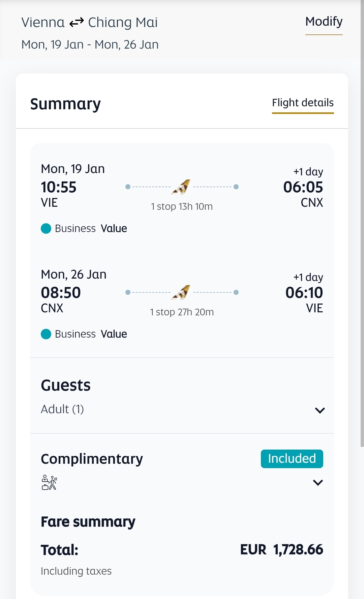Viewport: 364px width, 599px height.
Task: Tap Modify to change the search
Action: pos(324,22)
